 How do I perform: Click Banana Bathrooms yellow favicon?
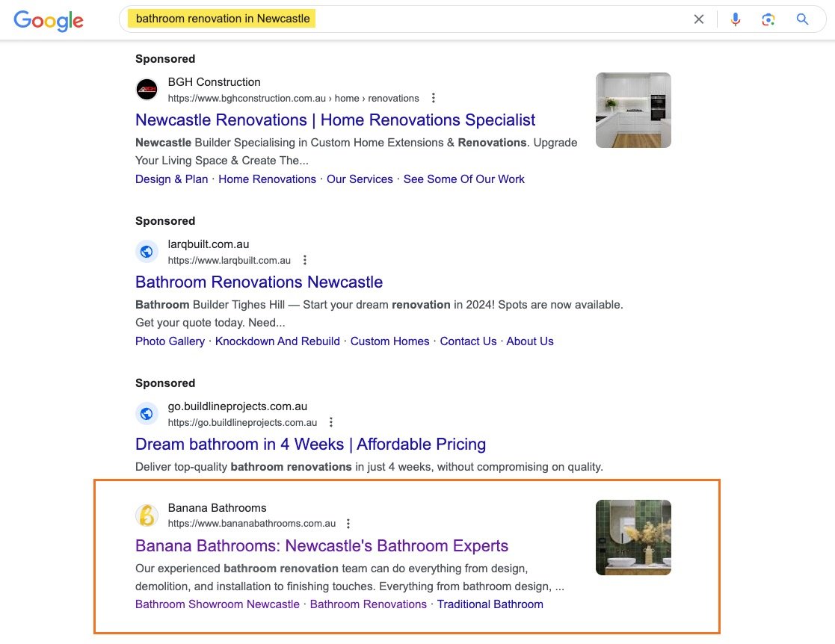click(x=147, y=515)
